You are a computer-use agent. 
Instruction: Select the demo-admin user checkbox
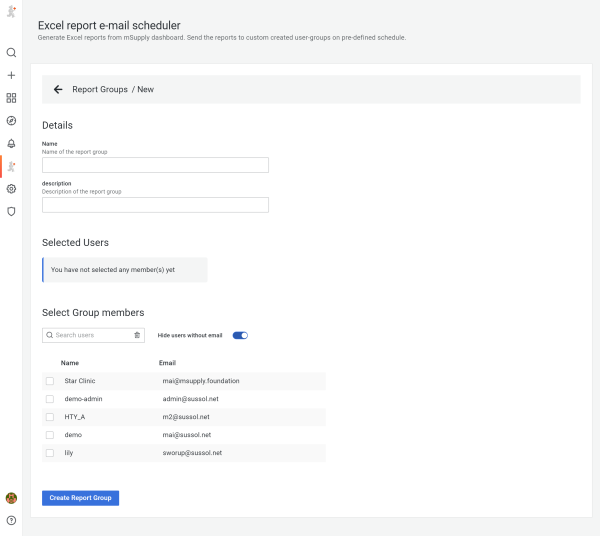pyautogui.click(x=50, y=399)
